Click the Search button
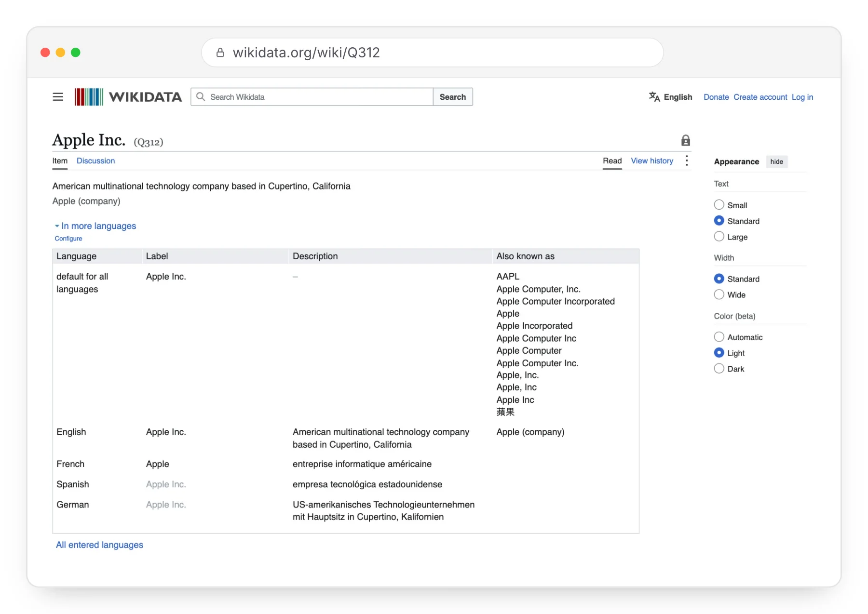Screen dimensions: 868x614 tap(453, 97)
